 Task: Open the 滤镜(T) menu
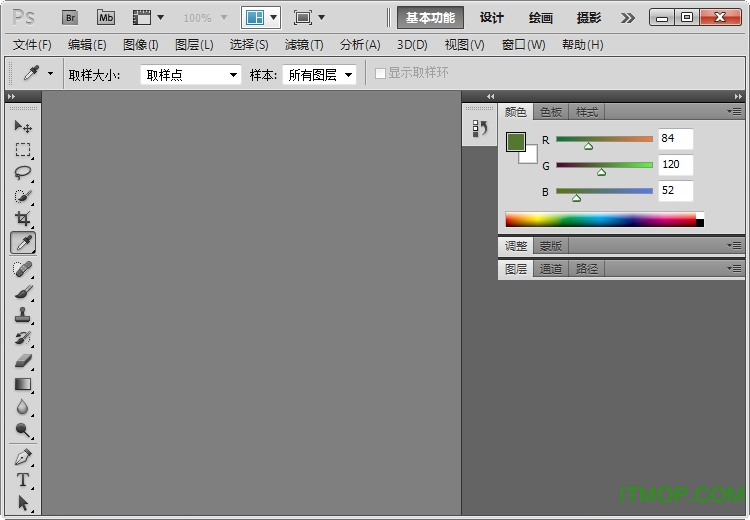pos(304,45)
